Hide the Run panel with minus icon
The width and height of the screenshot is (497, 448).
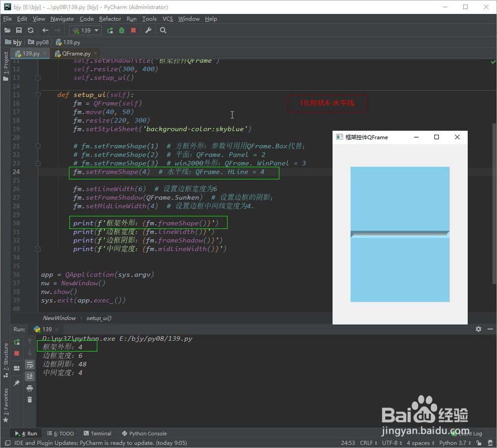490,329
